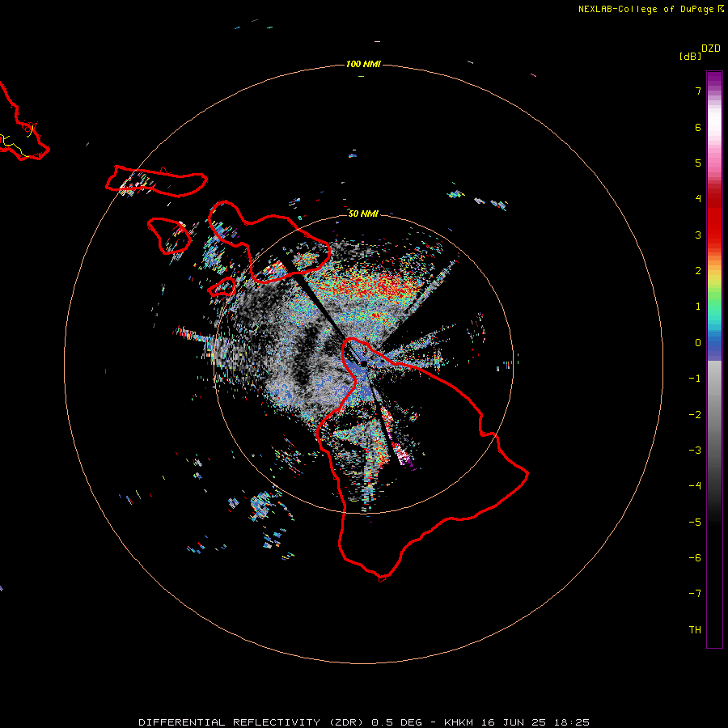Click the 5 value on color scale
728x728 pixels.
coord(698,163)
